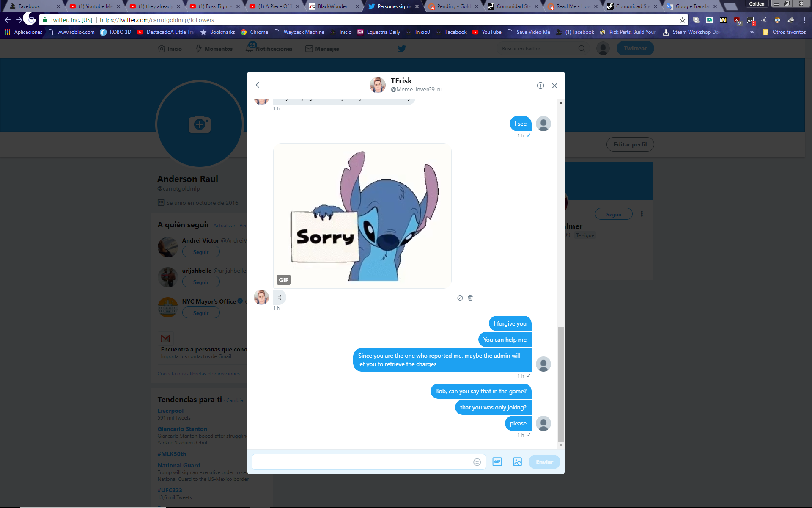812x508 pixels.
Task: Open Notificaciones in Twitter nav
Action: [x=269, y=49]
